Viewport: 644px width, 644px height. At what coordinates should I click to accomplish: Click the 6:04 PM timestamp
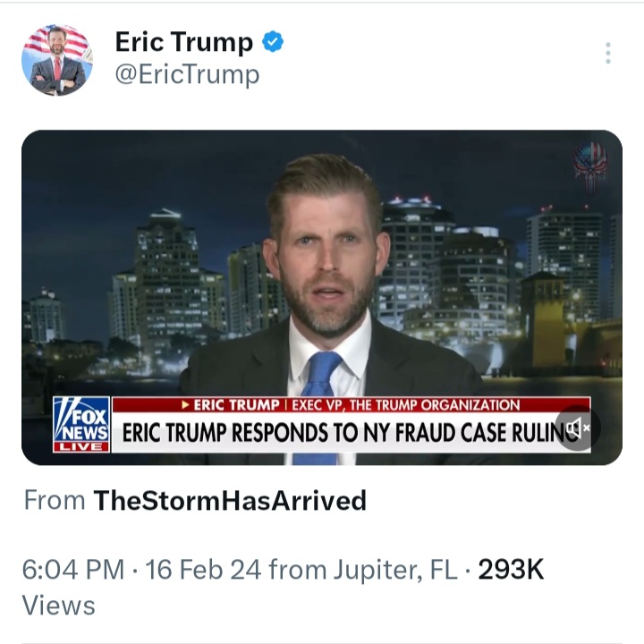point(73,569)
